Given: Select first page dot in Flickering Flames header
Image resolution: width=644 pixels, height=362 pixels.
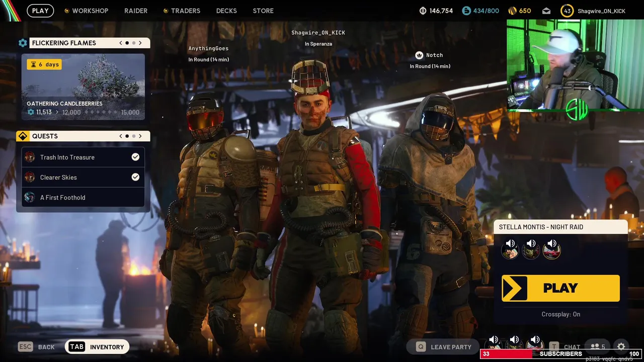Looking at the screenshot, I should (127, 43).
